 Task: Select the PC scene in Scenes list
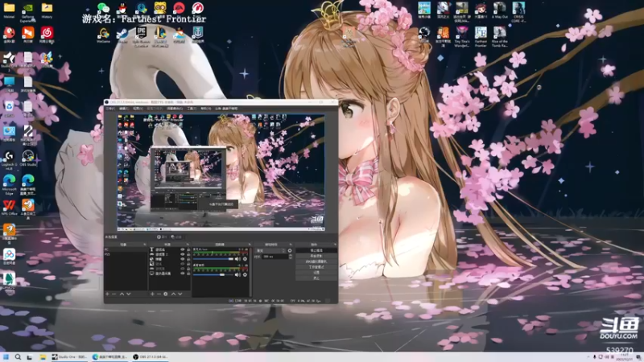[126, 249]
